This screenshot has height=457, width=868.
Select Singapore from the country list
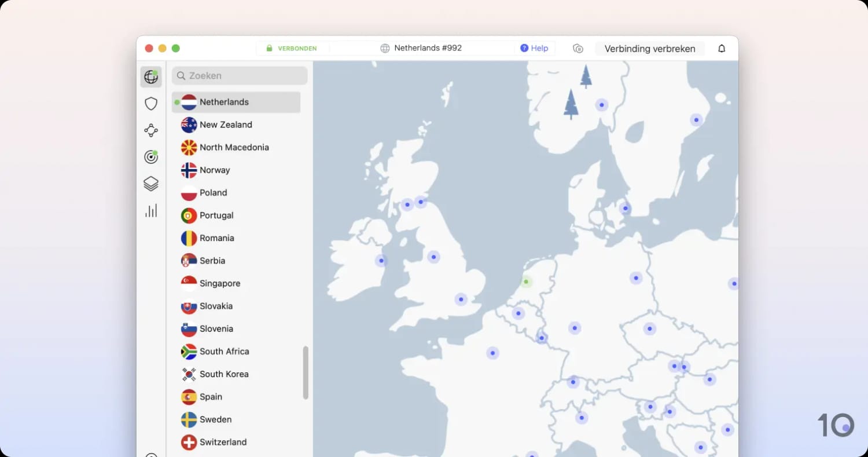pos(220,283)
